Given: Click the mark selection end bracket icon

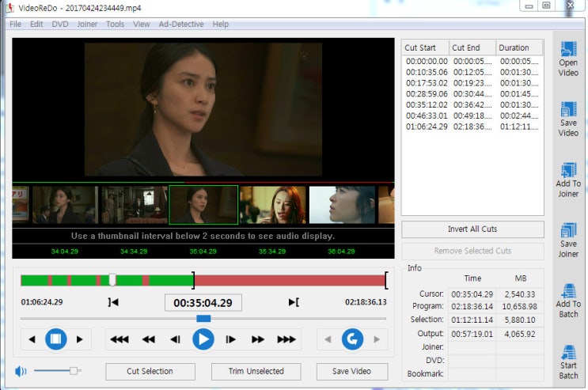Looking at the screenshot, I should 294,301.
